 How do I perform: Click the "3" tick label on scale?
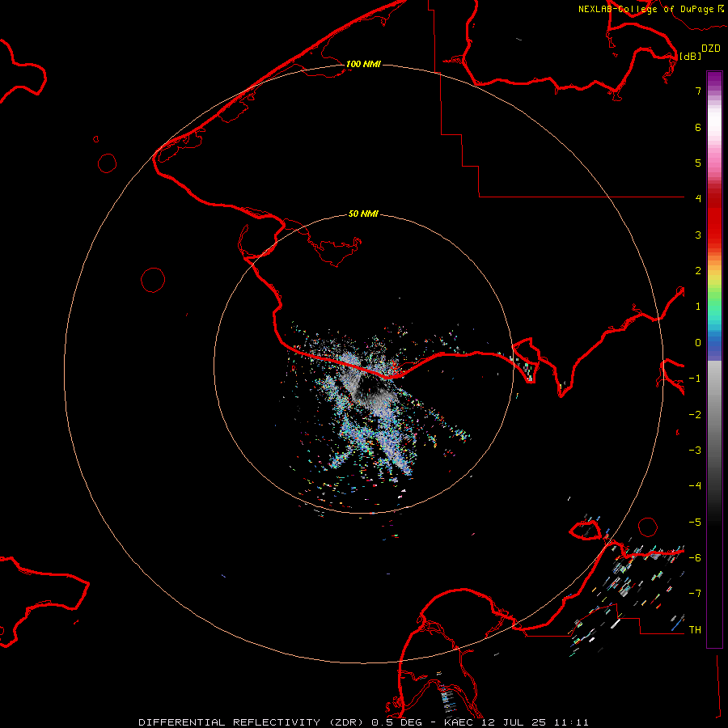[698, 235]
